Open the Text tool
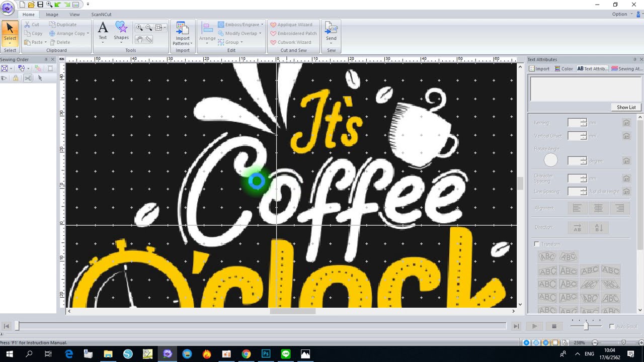This screenshot has height=362, width=644. 103,32
